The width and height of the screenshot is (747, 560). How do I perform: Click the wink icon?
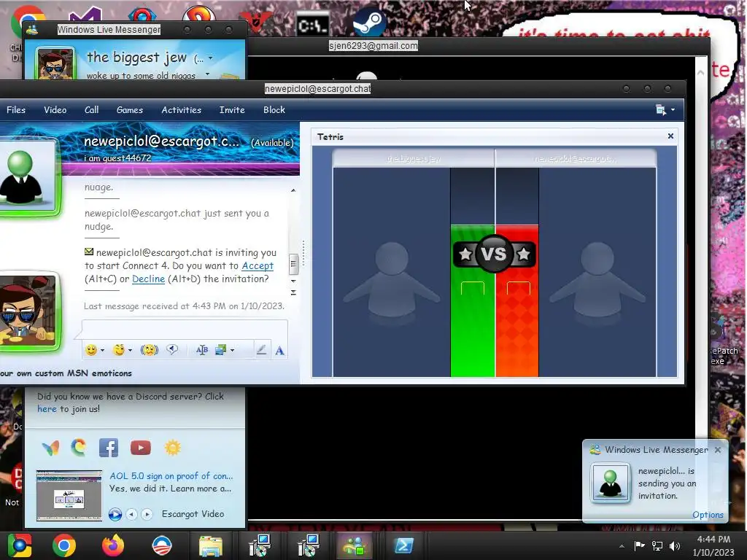pos(119,350)
